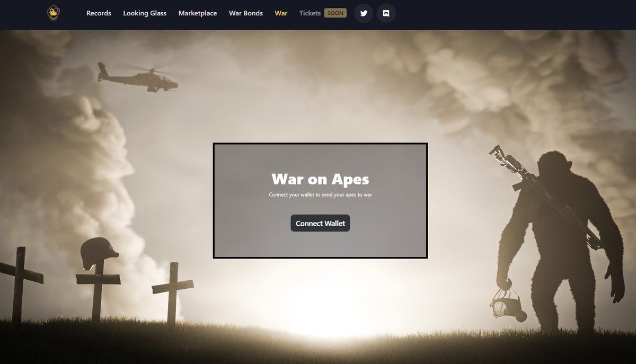Open the War Bonds page
This screenshot has height=364, width=636.
[245, 13]
